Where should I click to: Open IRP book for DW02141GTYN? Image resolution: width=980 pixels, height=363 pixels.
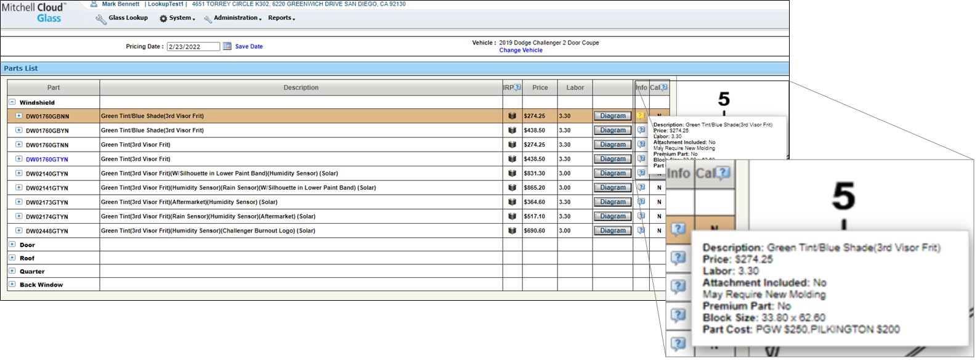click(x=512, y=187)
